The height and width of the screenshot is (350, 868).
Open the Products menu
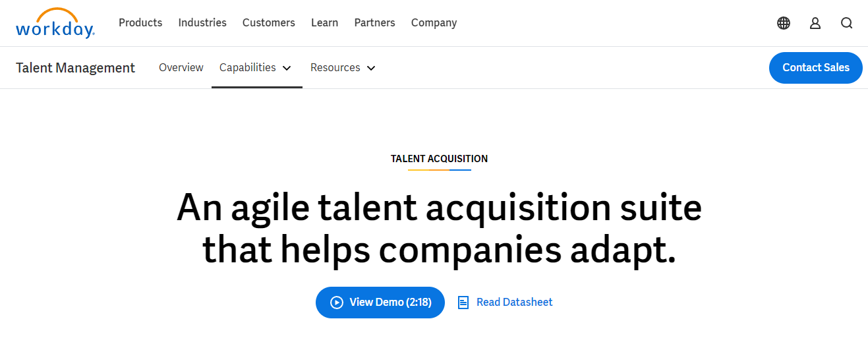(x=140, y=23)
